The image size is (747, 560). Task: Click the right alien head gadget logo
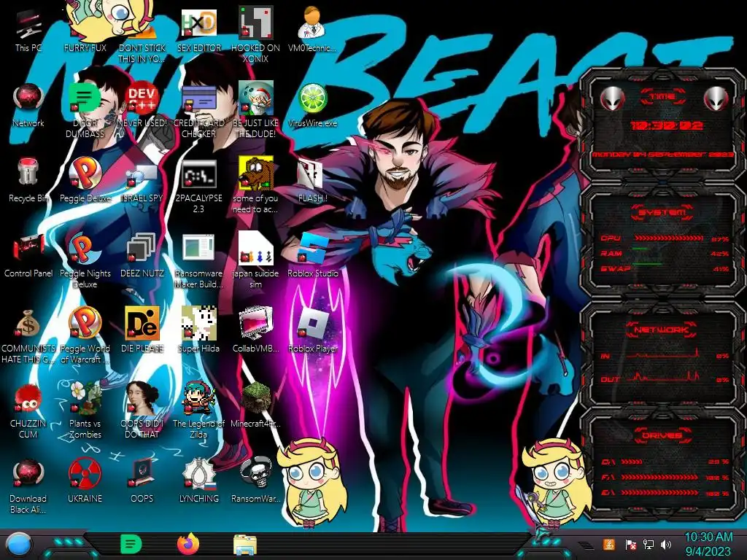(x=716, y=99)
